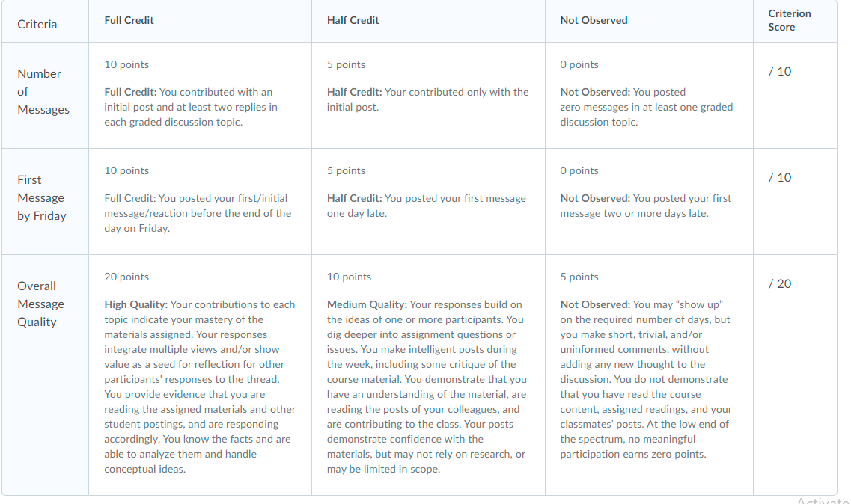Click the Criterion Score column header
The image size is (851, 504).
[789, 20]
